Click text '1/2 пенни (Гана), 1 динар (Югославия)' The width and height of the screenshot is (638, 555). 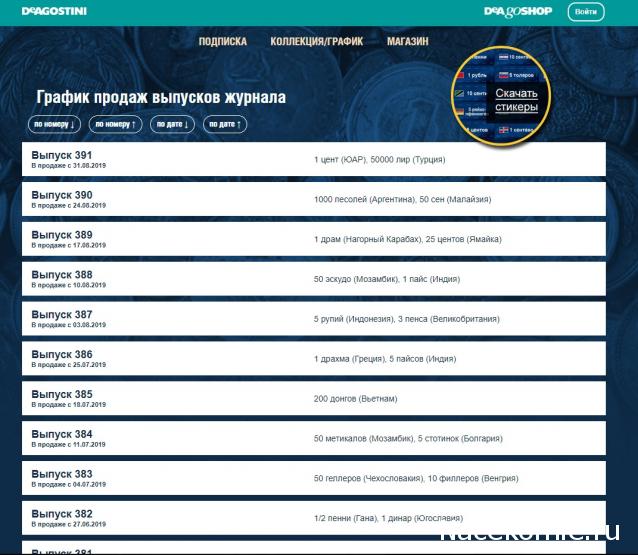tap(389, 518)
